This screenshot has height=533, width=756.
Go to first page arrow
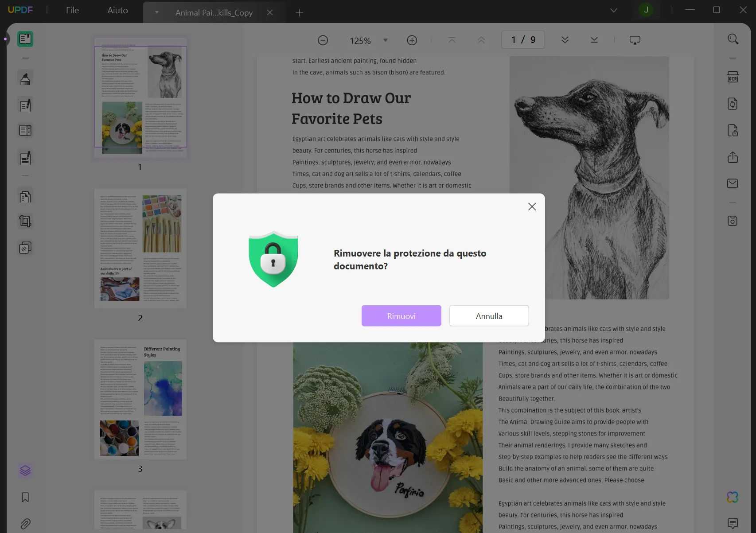(x=452, y=40)
